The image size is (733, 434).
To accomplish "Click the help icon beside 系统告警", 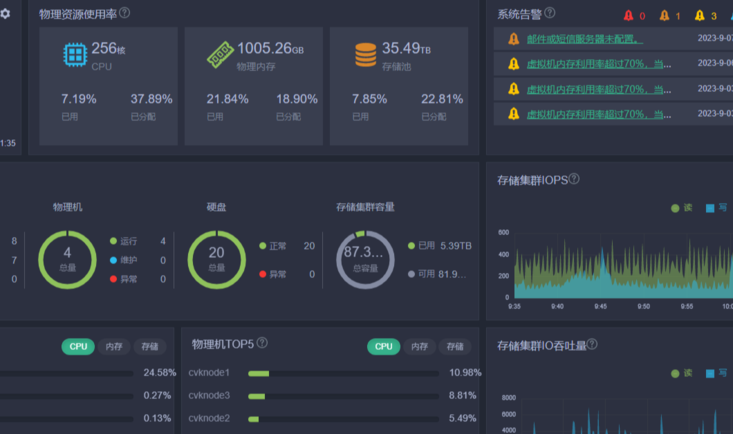I will click(x=550, y=13).
